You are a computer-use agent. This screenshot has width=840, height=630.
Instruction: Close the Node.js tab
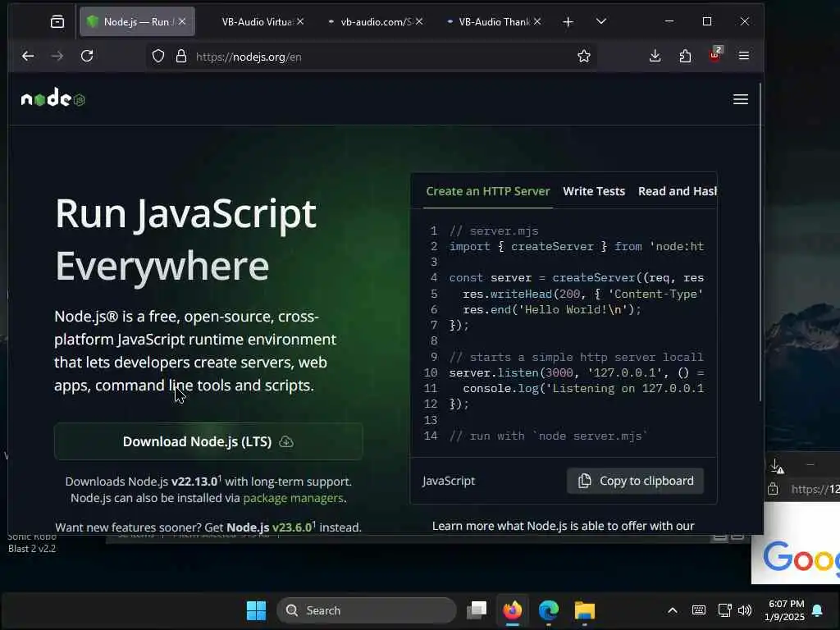click(182, 21)
